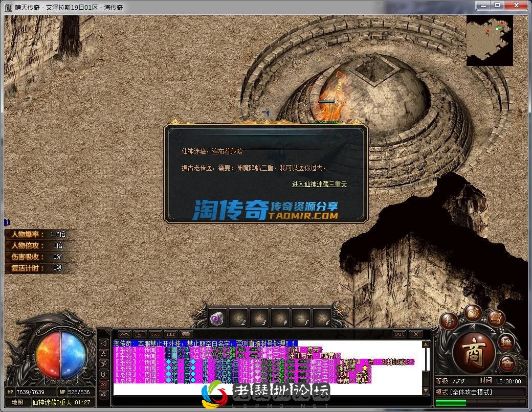Click the 人物倍攻 1倍 stat row
The height and width of the screenshot is (412, 532).
(38, 245)
